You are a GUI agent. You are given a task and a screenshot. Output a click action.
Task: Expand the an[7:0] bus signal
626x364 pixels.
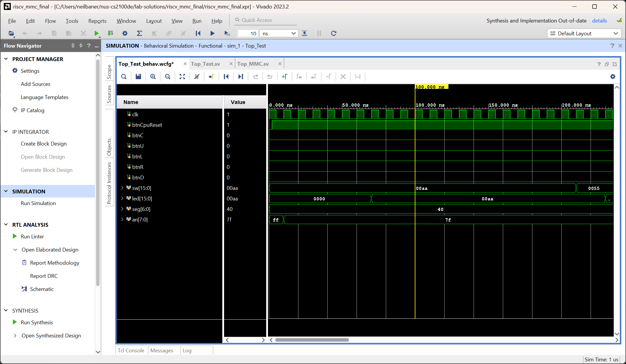pos(122,219)
